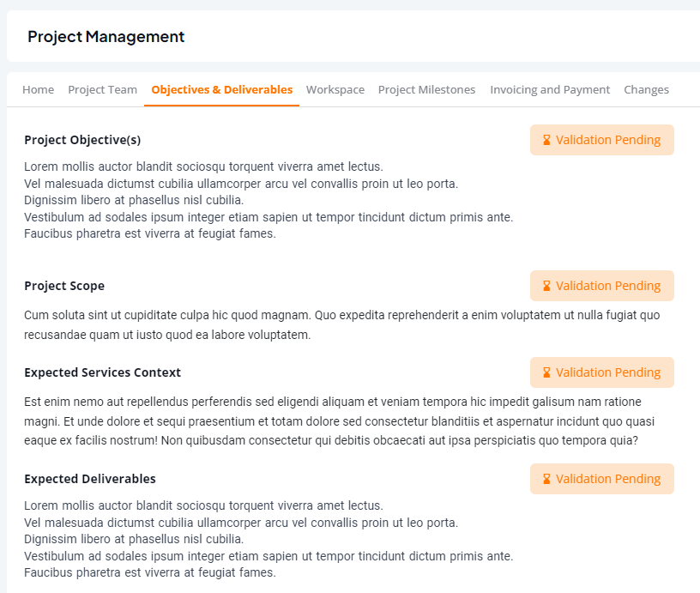Open the Project Milestones tab
Image resolution: width=700 pixels, height=593 pixels.
coord(427,90)
